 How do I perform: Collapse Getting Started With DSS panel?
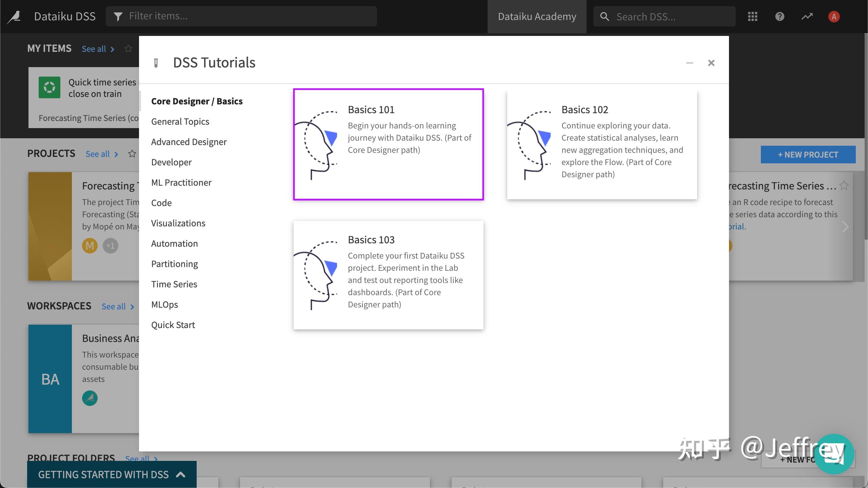112,474
